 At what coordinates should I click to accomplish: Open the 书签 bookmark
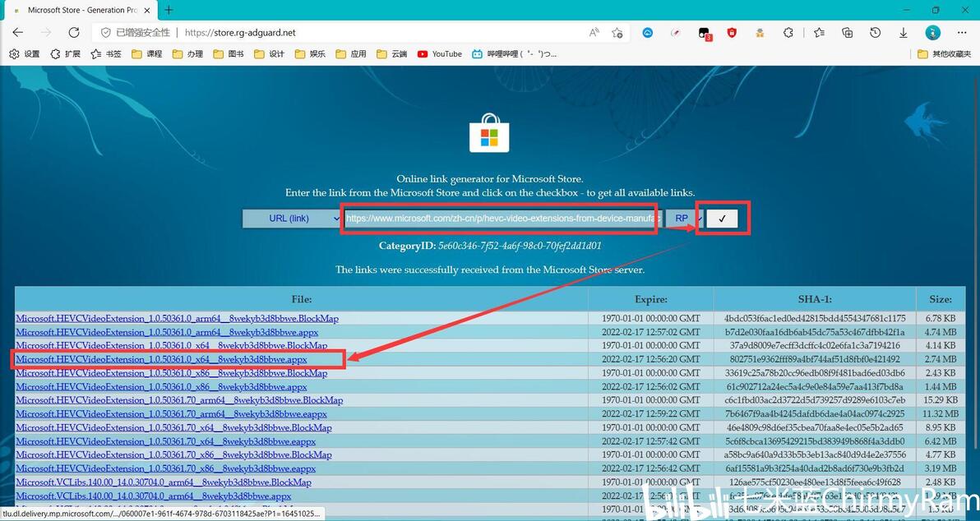[x=105, y=54]
